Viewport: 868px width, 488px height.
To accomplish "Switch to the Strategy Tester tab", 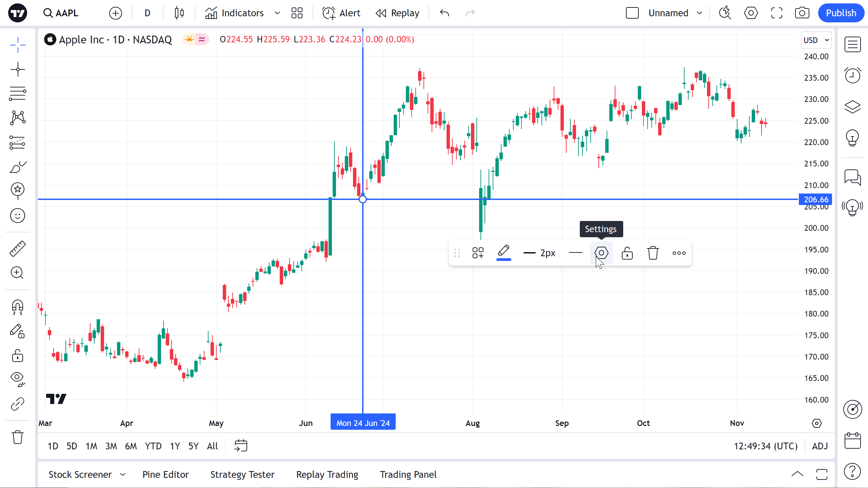I will (x=242, y=474).
